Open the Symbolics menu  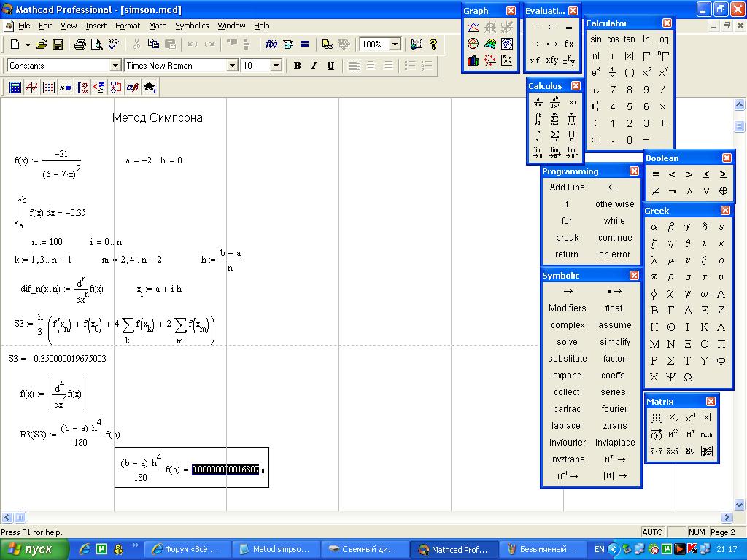[x=192, y=26]
